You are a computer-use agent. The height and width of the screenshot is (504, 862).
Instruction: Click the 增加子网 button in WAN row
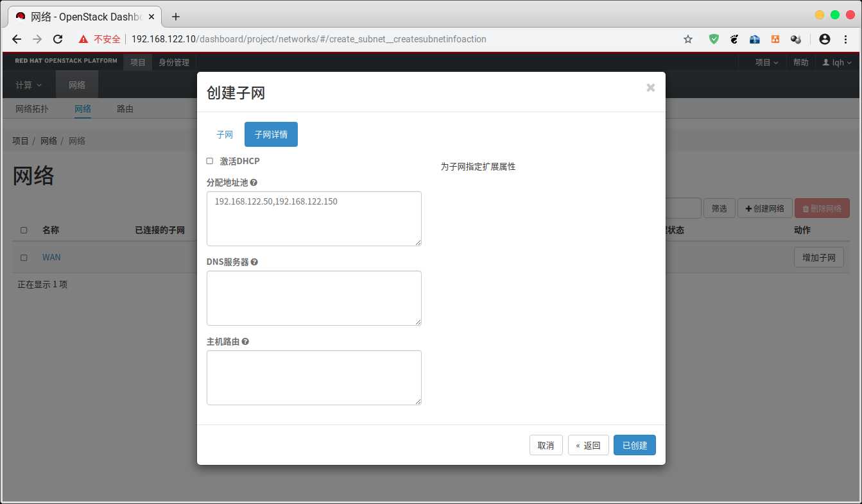point(818,257)
